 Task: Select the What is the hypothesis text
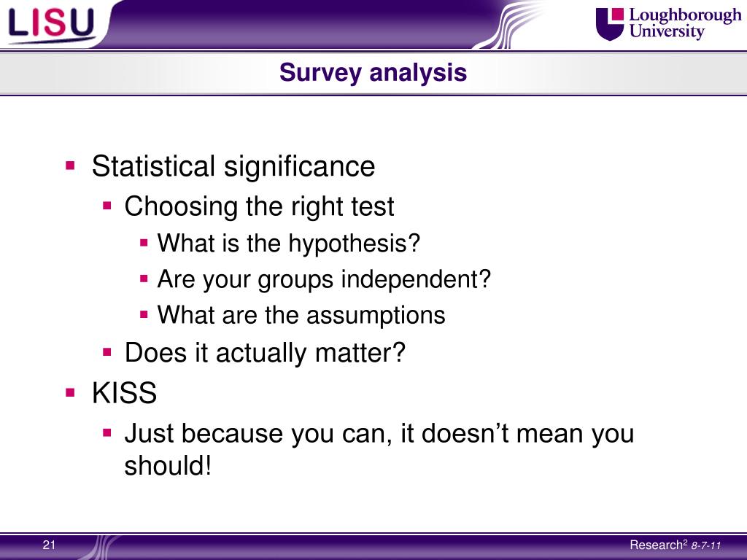[289, 244]
